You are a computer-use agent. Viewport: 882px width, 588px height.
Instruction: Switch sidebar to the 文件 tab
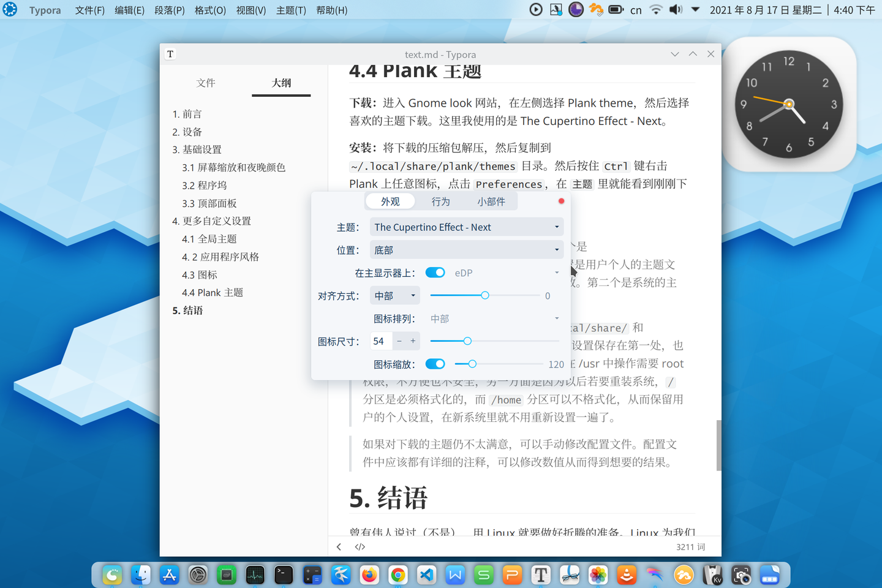(206, 83)
